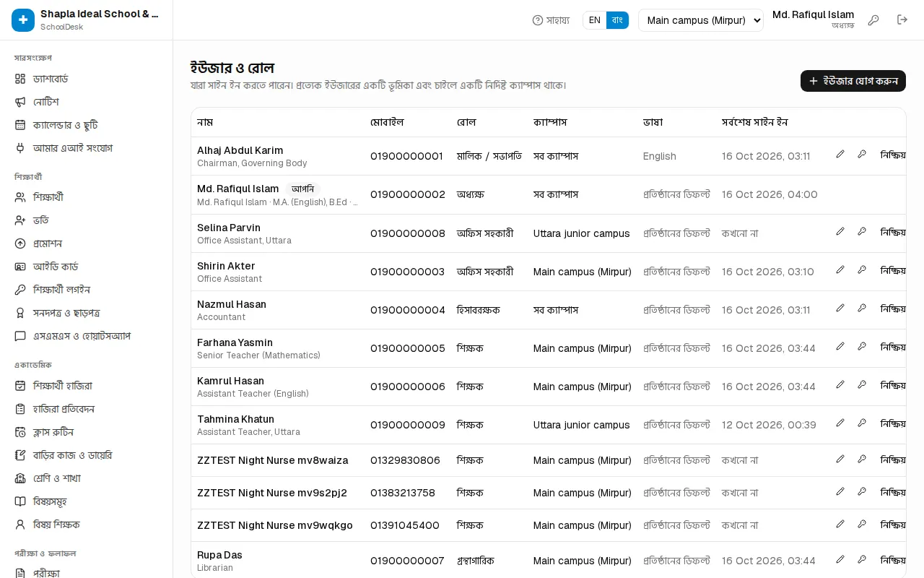Open the সাহায্য help link
The image size is (924, 578).
[x=551, y=20]
